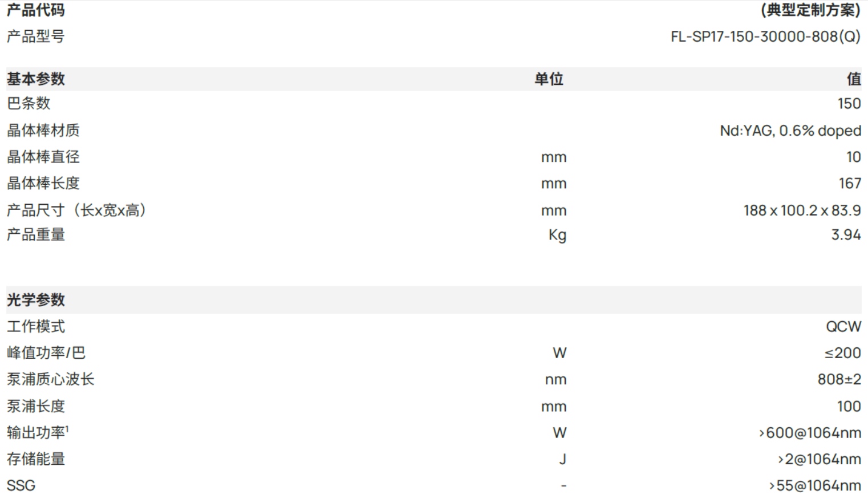
Task: Click the 值 column header
Action: coord(854,79)
